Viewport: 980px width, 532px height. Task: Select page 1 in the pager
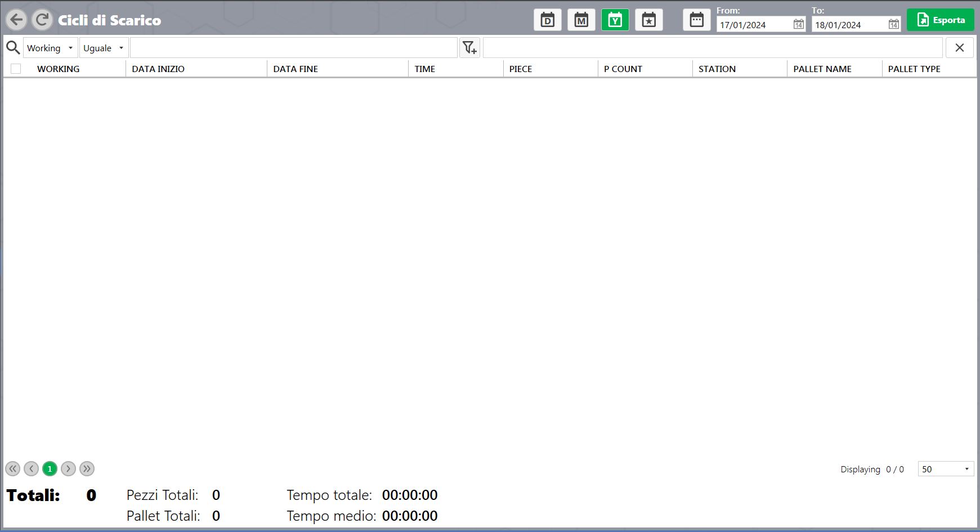[x=50, y=468]
